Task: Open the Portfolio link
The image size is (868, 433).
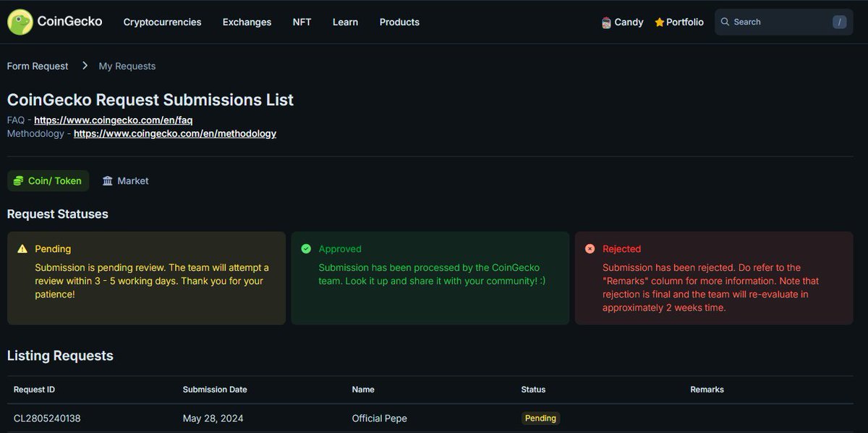Action: pyautogui.click(x=678, y=22)
